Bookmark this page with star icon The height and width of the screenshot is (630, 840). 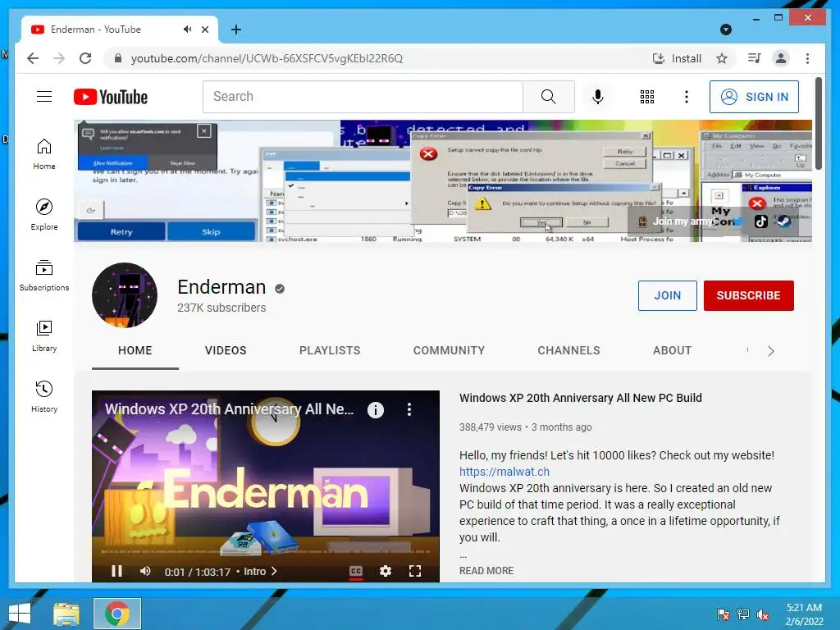pyautogui.click(x=722, y=58)
